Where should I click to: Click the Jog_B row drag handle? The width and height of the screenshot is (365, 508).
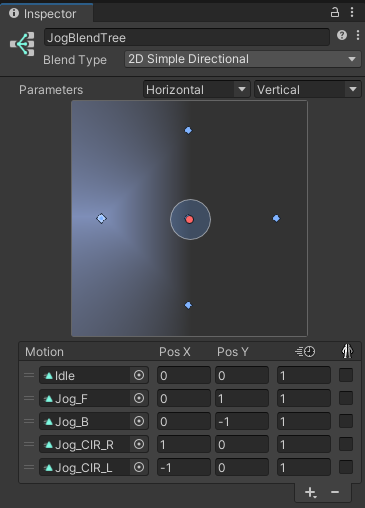point(29,421)
